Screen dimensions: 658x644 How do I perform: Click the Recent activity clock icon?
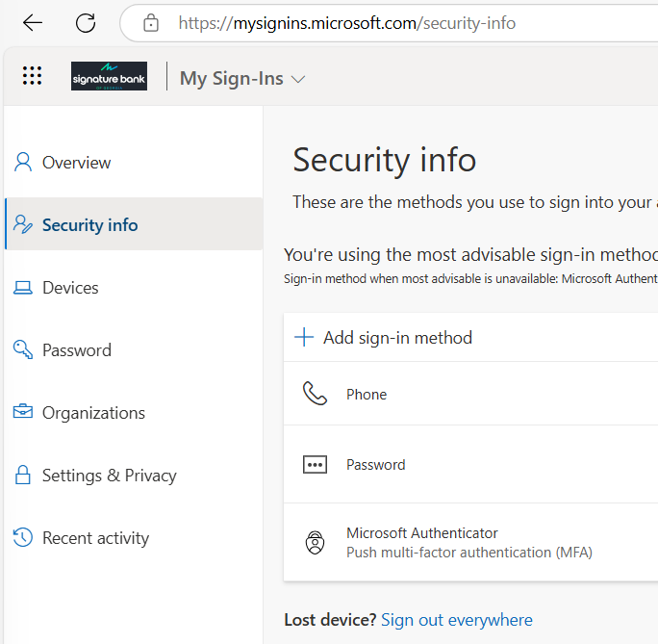[x=23, y=537]
